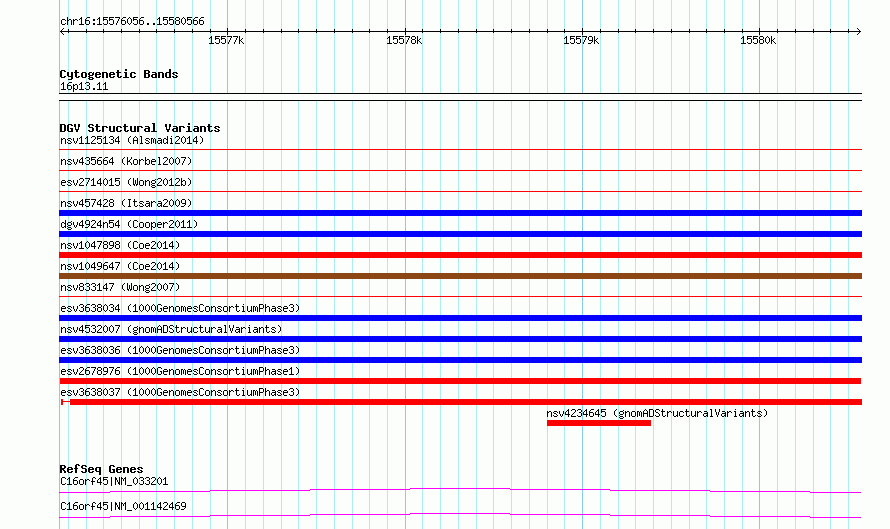Select the red esv2678976 variant bar
The image size is (890, 529).
pyautogui.click(x=460, y=381)
